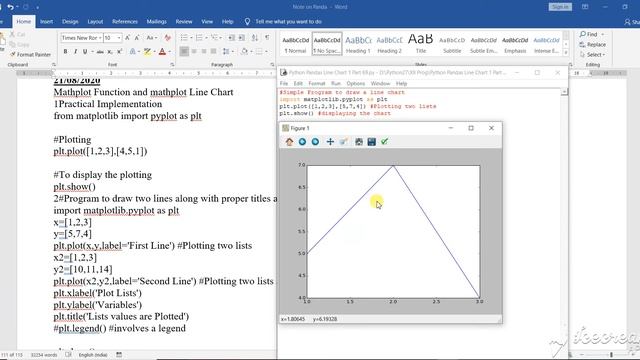The width and height of the screenshot is (640, 360).
Task: Open the font name dropdown (Times New Roman)
Action: pos(100,38)
